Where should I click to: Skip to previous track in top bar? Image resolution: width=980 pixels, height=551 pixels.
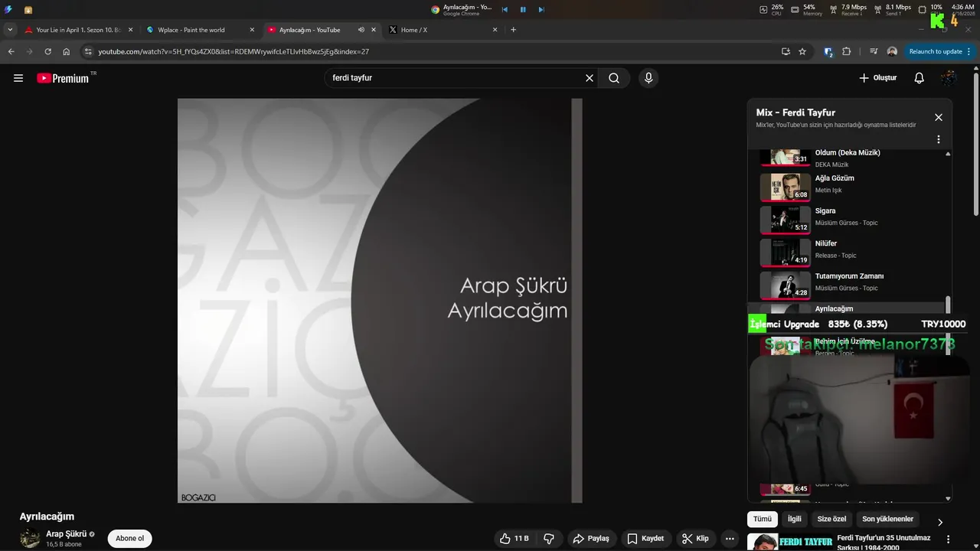pyautogui.click(x=505, y=9)
